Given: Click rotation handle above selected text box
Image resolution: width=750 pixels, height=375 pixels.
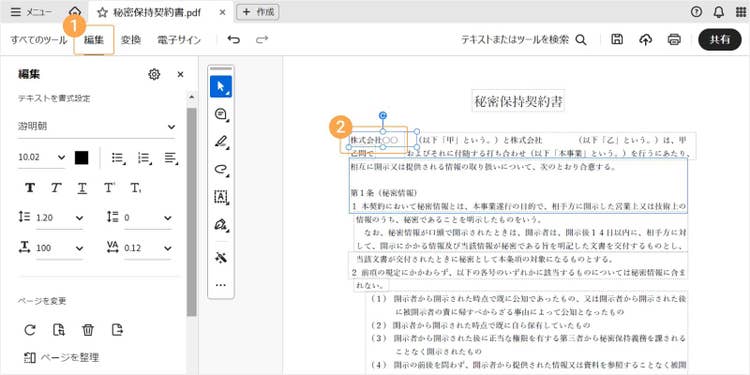Looking at the screenshot, I should tap(383, 115).
